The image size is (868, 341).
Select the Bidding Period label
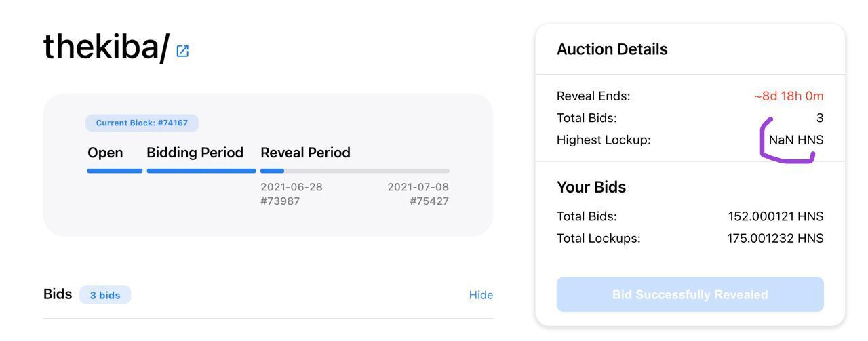(x=195, y=153)
